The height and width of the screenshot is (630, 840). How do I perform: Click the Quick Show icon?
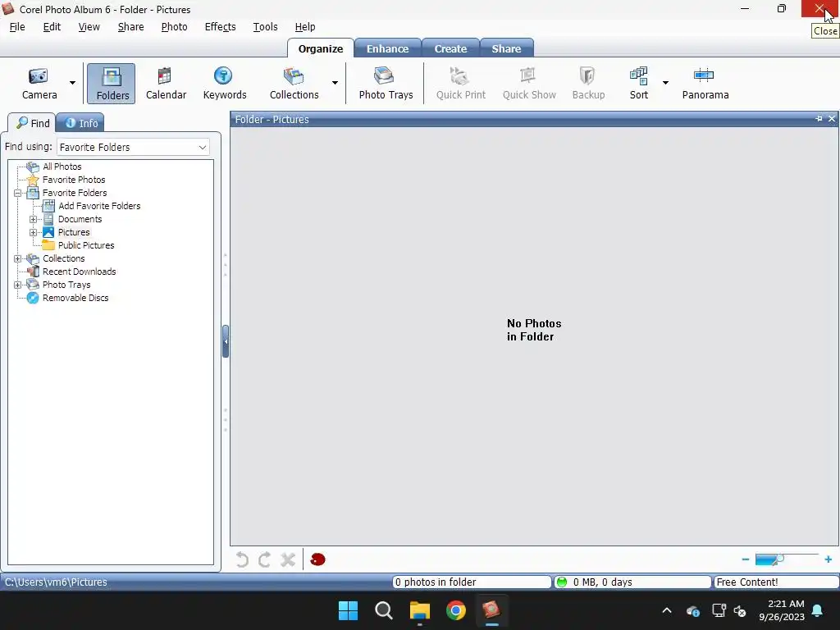point(529,83)
